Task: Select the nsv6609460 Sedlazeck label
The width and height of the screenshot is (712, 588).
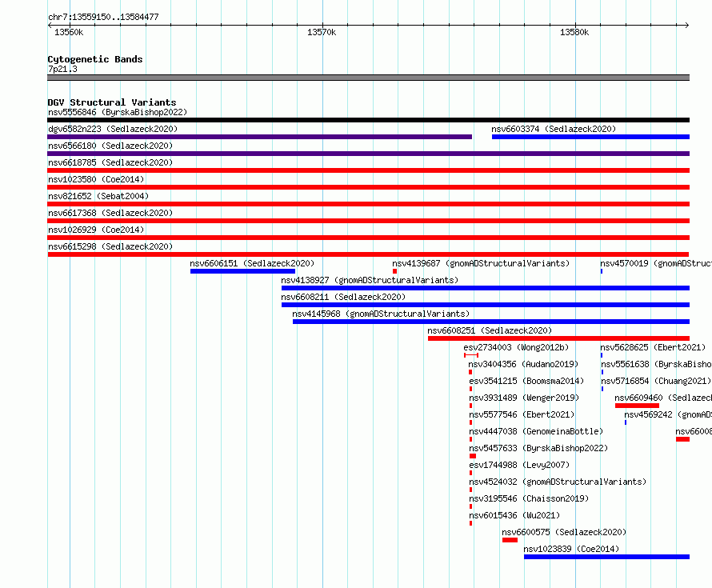Action: point(663,398)
